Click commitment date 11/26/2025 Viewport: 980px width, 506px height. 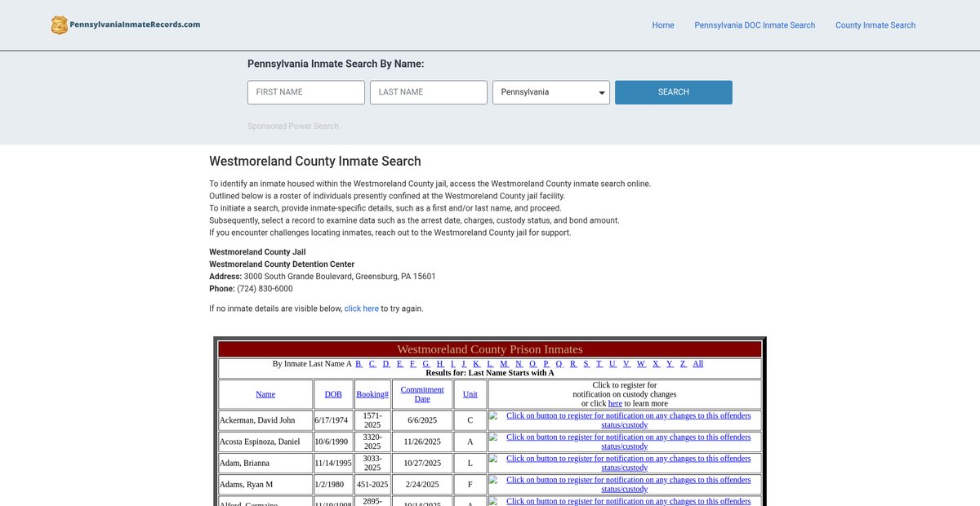pos(422,442)
